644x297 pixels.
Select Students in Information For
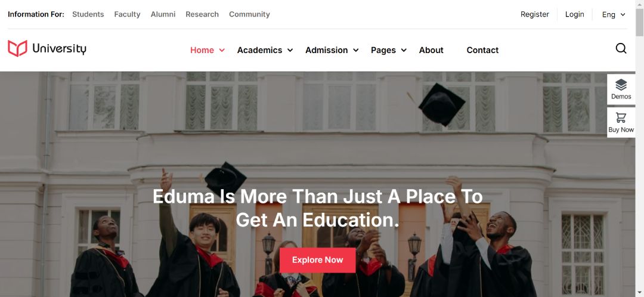(88, 14)
